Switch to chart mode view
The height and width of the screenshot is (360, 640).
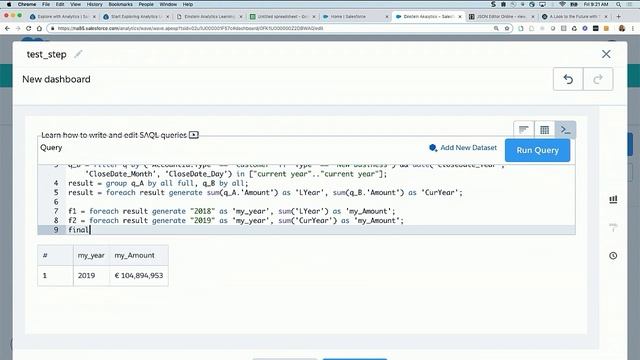coord(524,130)
